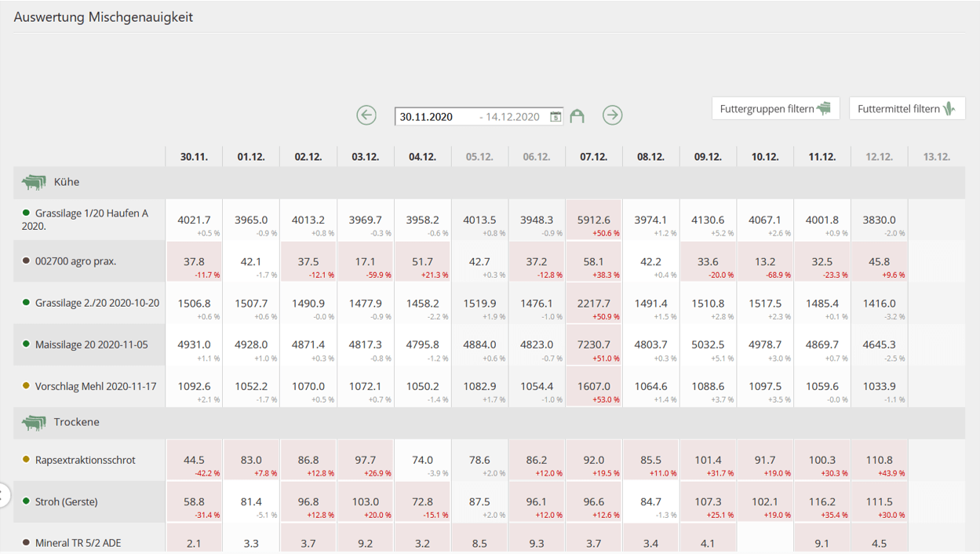Select the 30.11. column header
The width and height of the screenshot is (980, 554).
coord(194,157)
